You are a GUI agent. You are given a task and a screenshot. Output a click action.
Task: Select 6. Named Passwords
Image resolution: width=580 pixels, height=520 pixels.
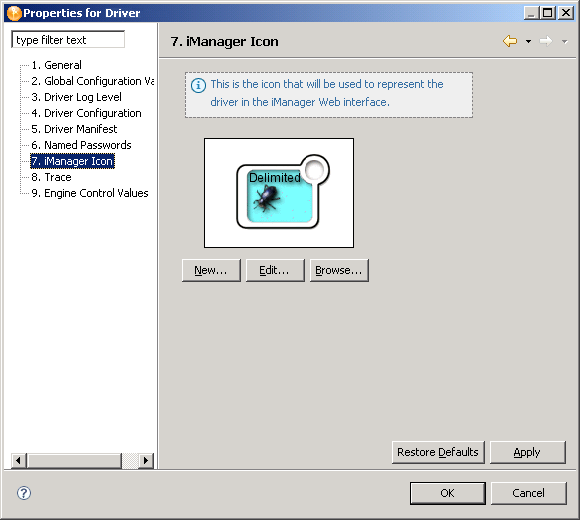(81, 145)
